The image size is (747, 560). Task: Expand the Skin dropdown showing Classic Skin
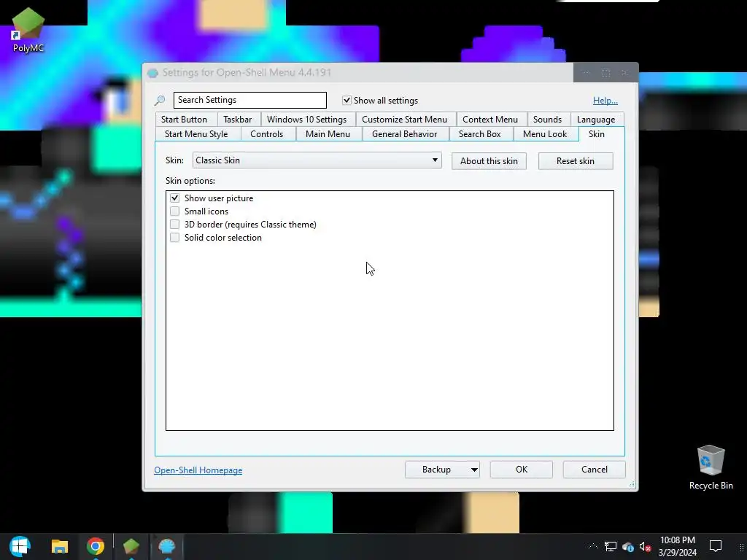pos(317,160)
